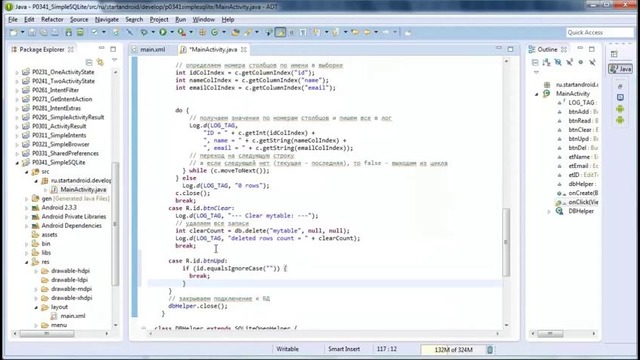
Task: Collapse MainActivity in the Outline tree
Action: [537, 93]
